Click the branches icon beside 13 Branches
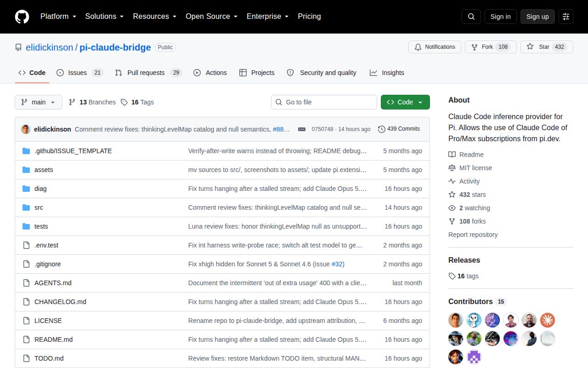 pyautogui.click(x=72, y=102)
